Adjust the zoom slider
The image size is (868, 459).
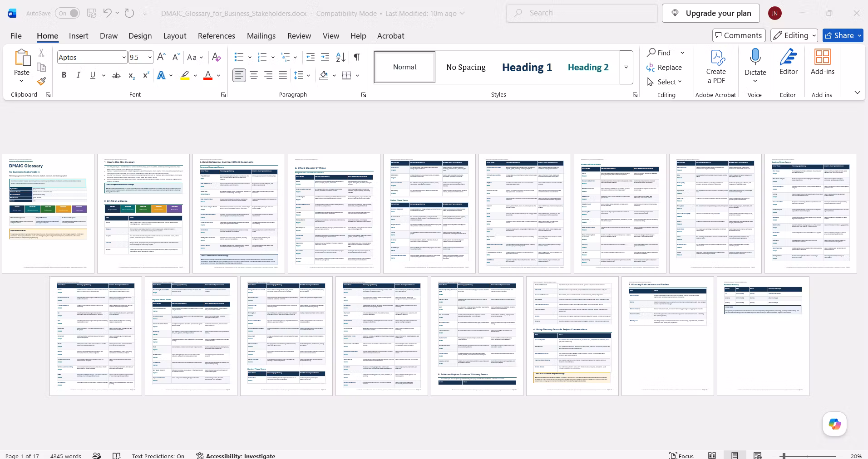pos(784,456)
